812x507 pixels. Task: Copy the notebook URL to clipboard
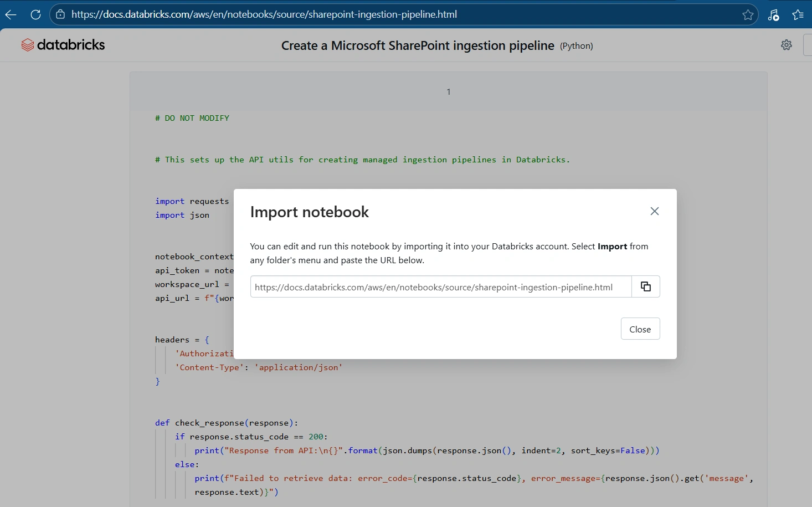[646, 286]
